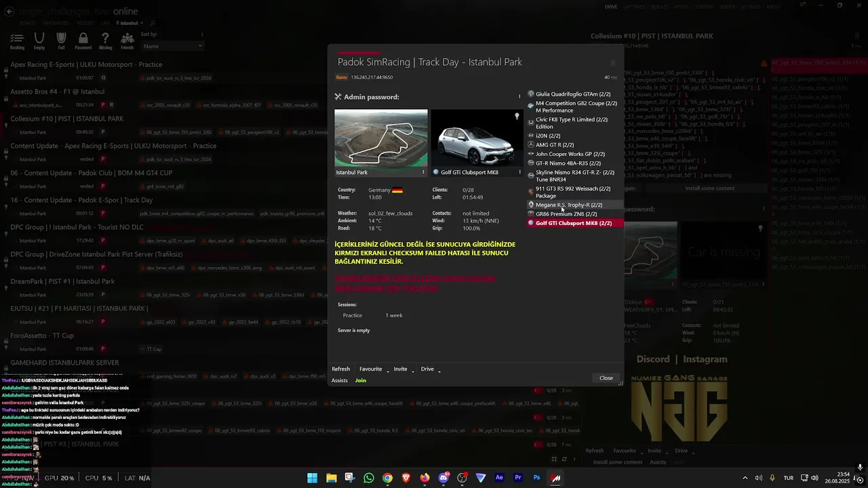
Task: Select Skyline Nismo R34 GT-R Z-Tune in the car list
Action: coord(574,176)
